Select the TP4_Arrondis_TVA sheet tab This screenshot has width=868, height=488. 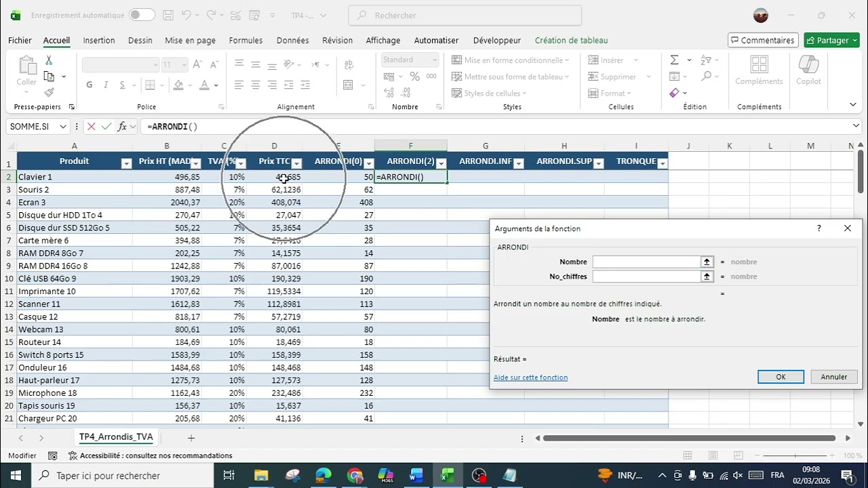(x=116, y=437)
